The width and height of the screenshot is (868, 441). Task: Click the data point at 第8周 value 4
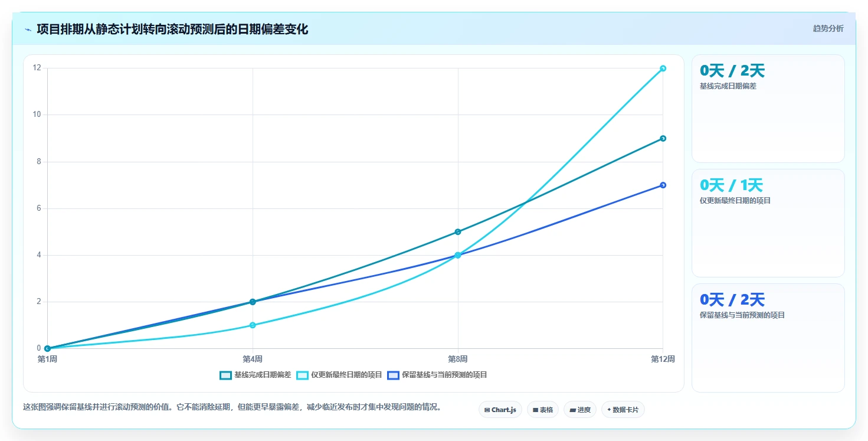pyautogui.click(x=458, y=255)
